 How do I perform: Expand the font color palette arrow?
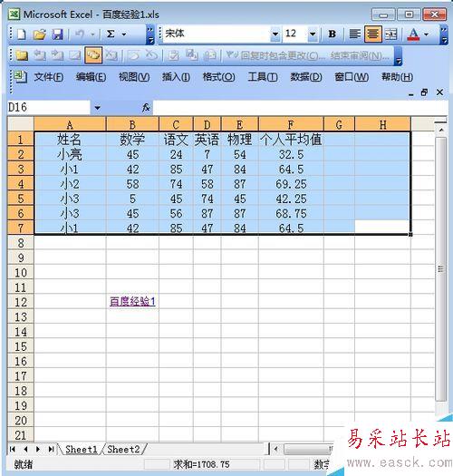(x=427, y=34)
